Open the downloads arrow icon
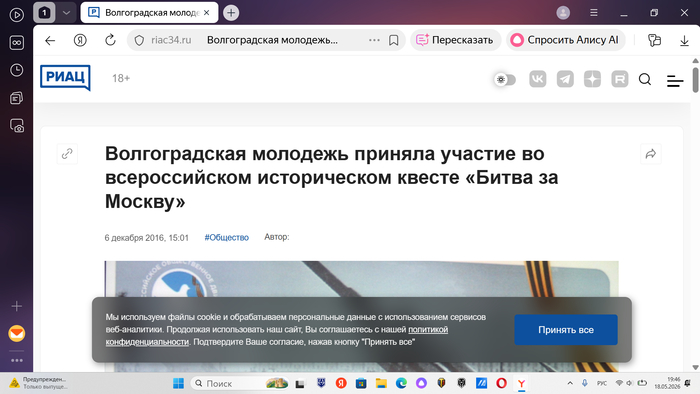 pos(684,40)
